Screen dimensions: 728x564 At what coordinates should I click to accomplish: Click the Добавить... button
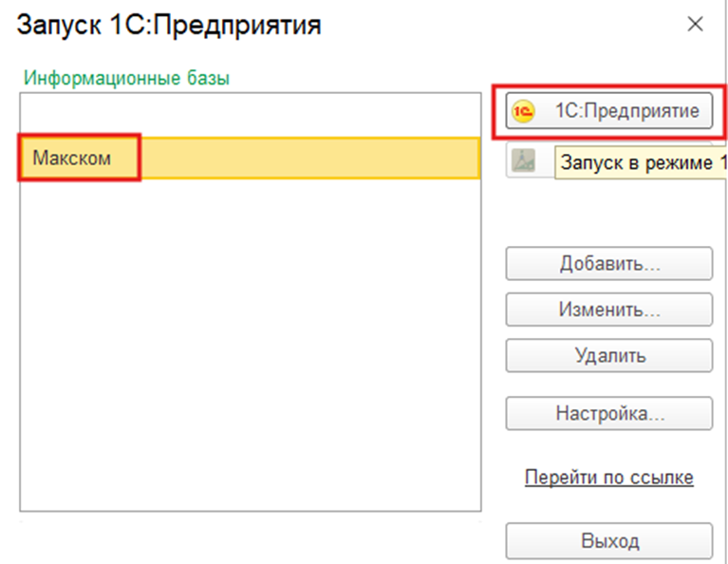pos(608,263)
